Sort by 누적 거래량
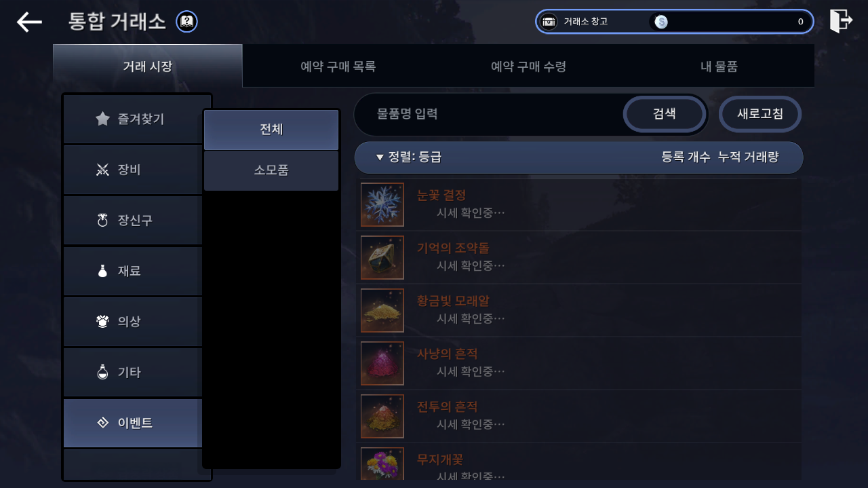Viewport: 868px width, 488px height. point(749,157)
